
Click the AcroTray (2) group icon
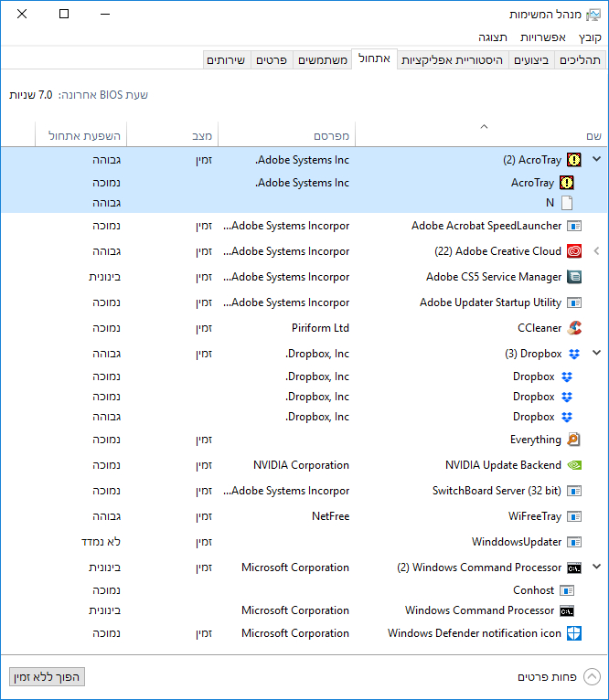click(x=574, y=160)
